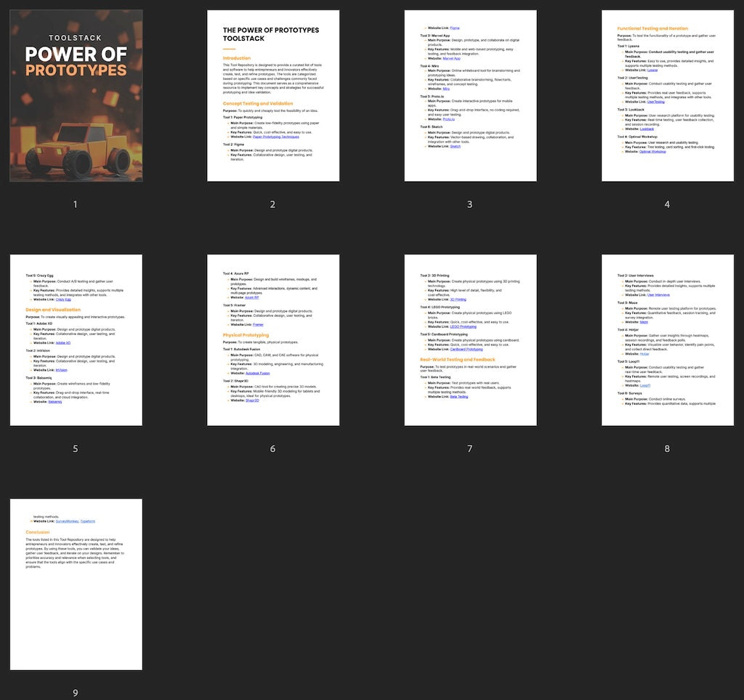The image size is (744, 700).
Task: Click the Axure RP website link
Action: pyautogui.click(x=252, y=297)
